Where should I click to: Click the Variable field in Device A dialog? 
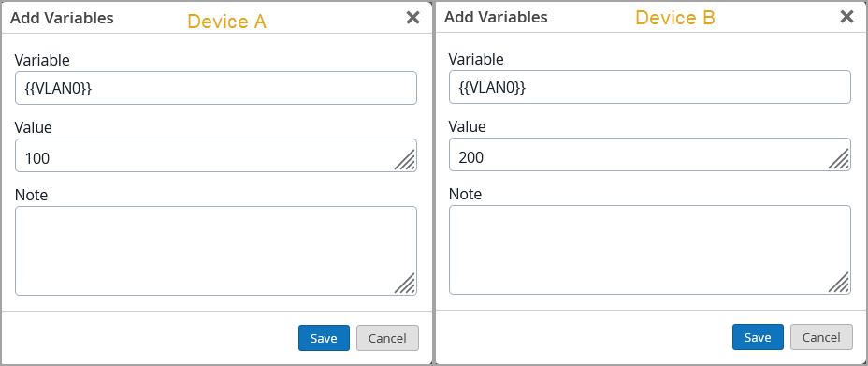(216, 88)
